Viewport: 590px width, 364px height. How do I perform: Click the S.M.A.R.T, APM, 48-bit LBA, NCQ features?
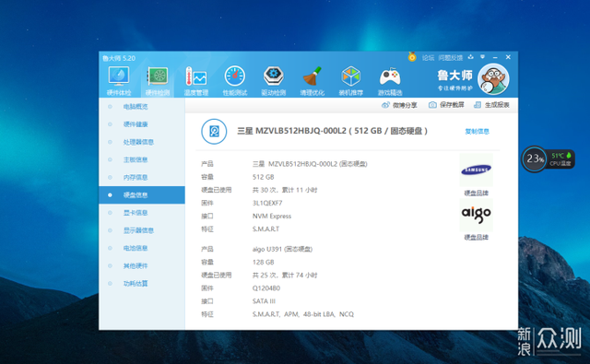click(x=303, y=314)
